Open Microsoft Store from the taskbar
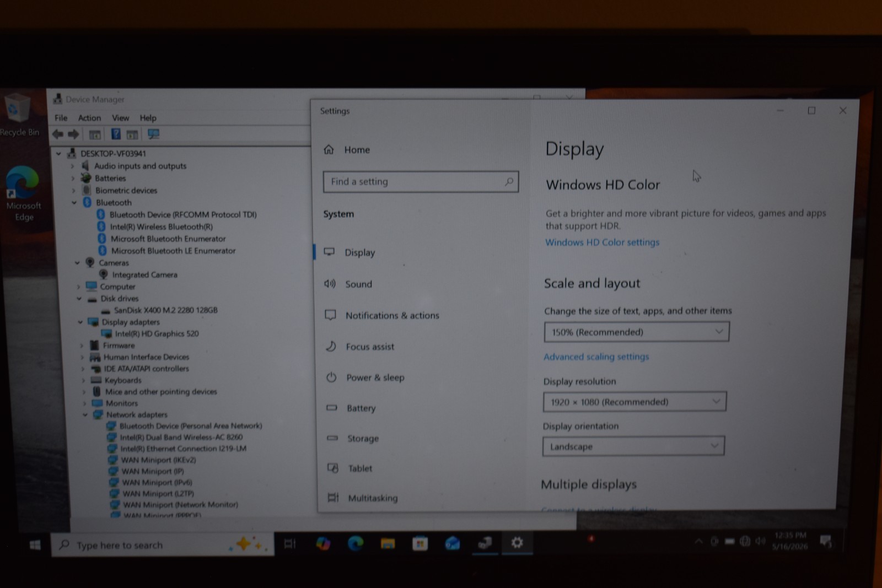The height and width of the screenshot is (588, 882). point(420,544)
